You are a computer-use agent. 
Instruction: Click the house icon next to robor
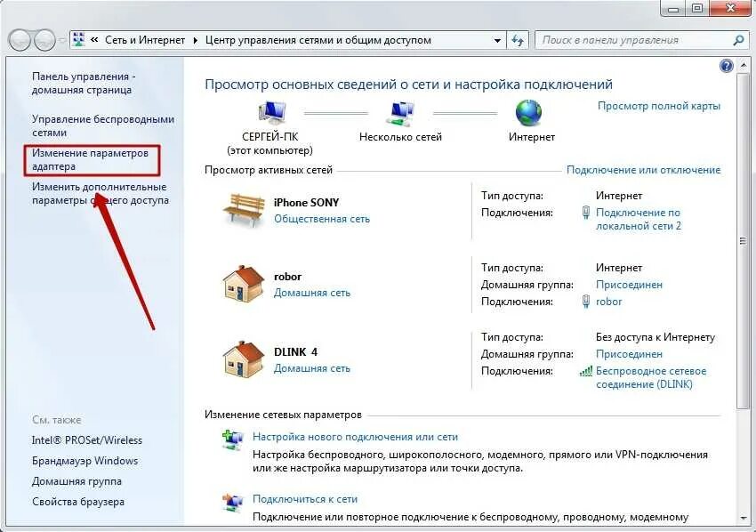click(x=244, y=284)
